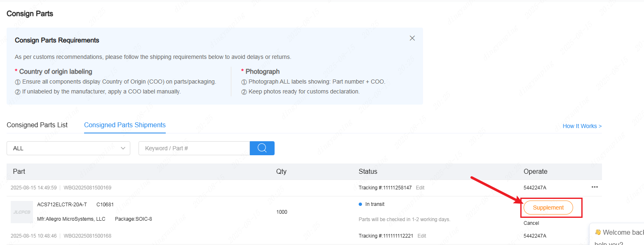This screenshot has width=644, height=245.
Task: Select the Consigned Parts Shipments tab
Action: pos(125,125)
